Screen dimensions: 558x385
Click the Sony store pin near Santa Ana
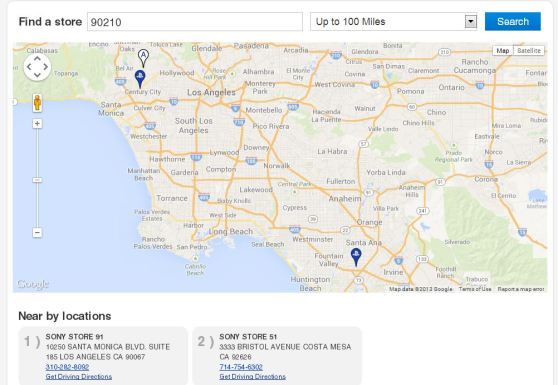(x=356, y=257)
